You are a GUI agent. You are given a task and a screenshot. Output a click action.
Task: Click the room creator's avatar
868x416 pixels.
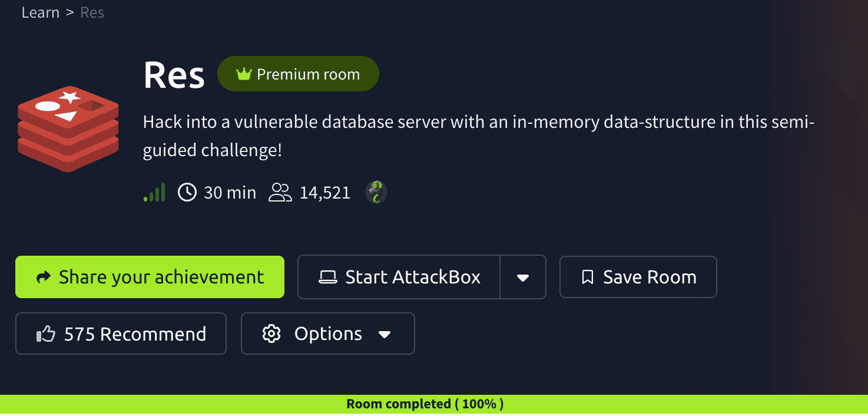[x=375, y=192]
